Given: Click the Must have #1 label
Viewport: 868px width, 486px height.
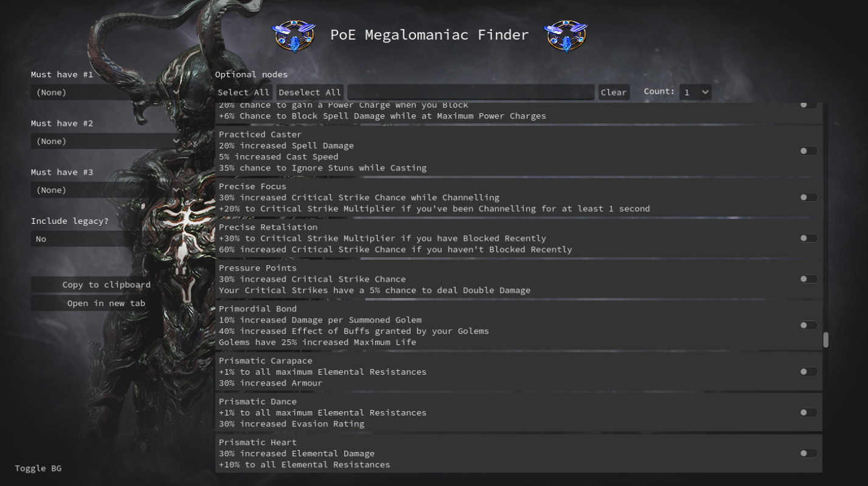Looking at the screenshot, I should (x=62, y=74).
